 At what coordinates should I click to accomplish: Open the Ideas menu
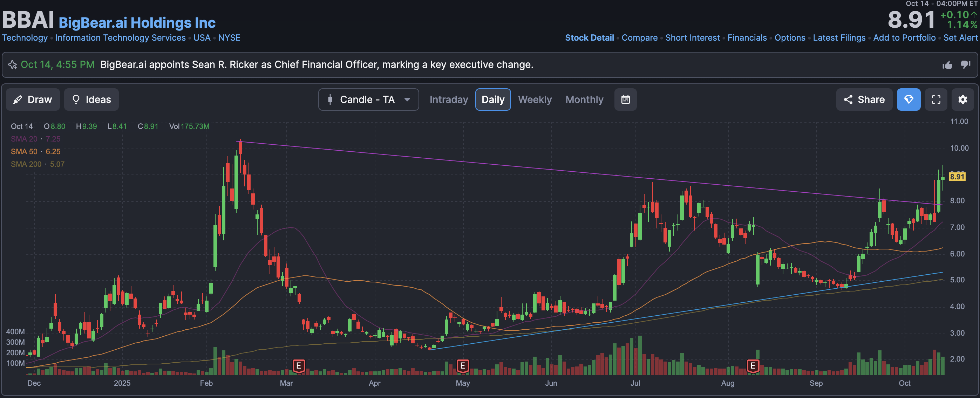click(x=91, y=99)
